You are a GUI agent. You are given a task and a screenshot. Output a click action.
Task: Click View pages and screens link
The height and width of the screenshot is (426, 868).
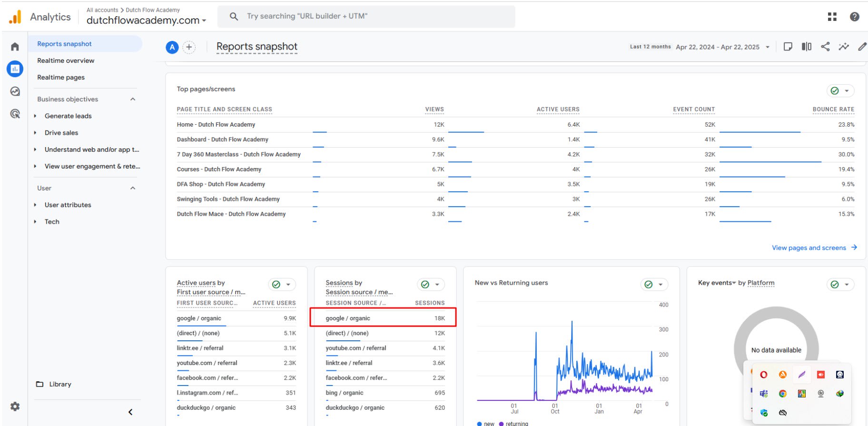[814, 248]
